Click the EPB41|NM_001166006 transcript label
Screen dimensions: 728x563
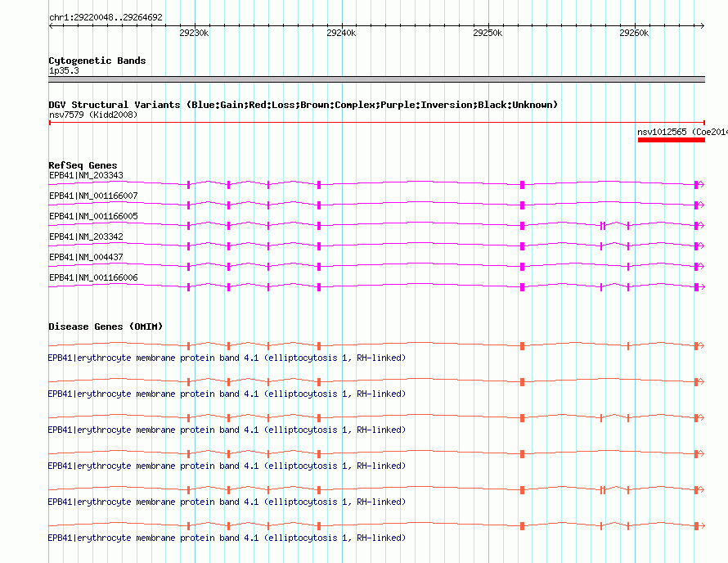pyautogui.click(x=94, y=277)
